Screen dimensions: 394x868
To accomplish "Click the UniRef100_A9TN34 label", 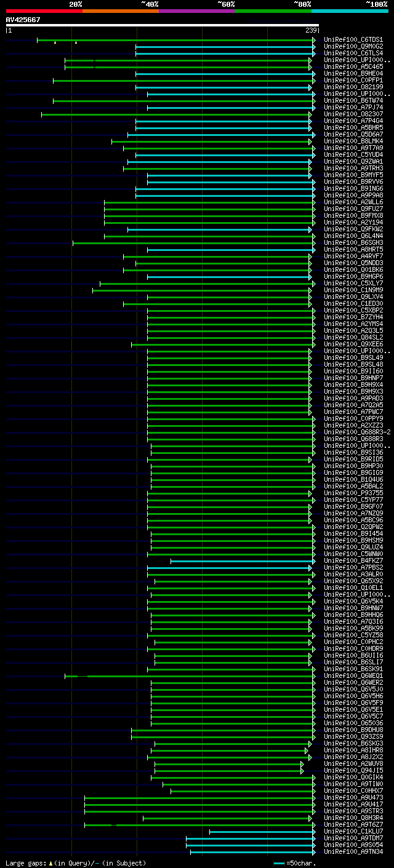I will coord(353,851).
